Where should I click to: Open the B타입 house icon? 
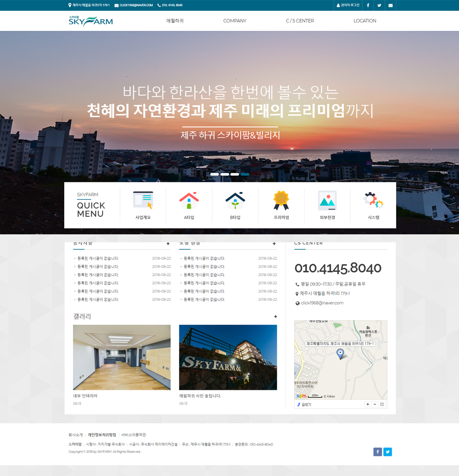[x=235, y=201]
